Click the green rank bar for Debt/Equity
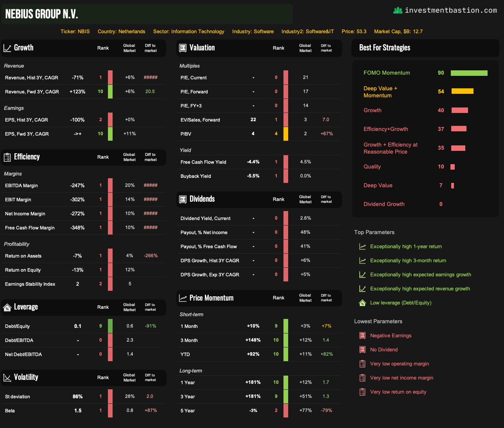This screenshot has width=504, height=428. (x=110, y=326)
